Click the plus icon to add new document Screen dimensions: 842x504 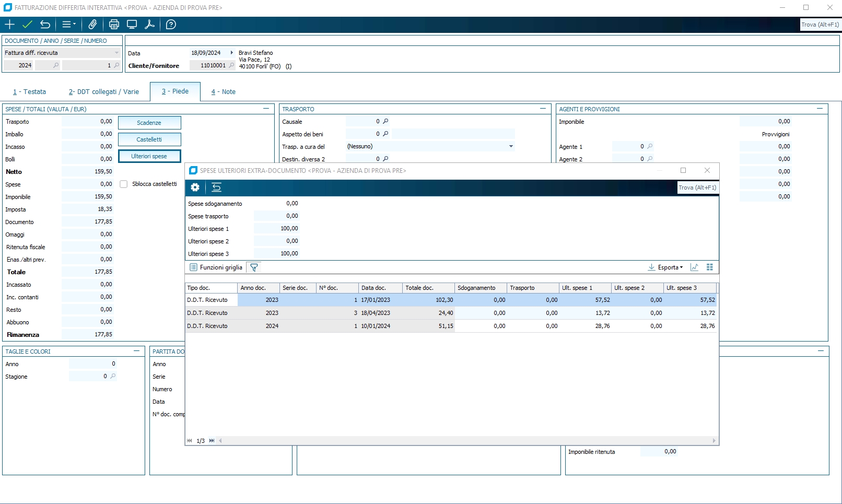pos(9,25)
